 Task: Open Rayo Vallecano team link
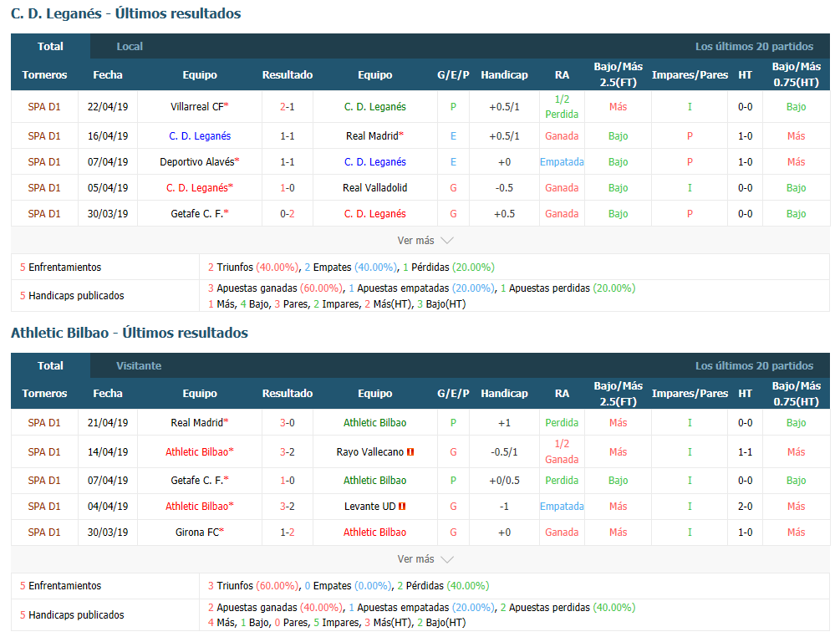click(370, 452)
